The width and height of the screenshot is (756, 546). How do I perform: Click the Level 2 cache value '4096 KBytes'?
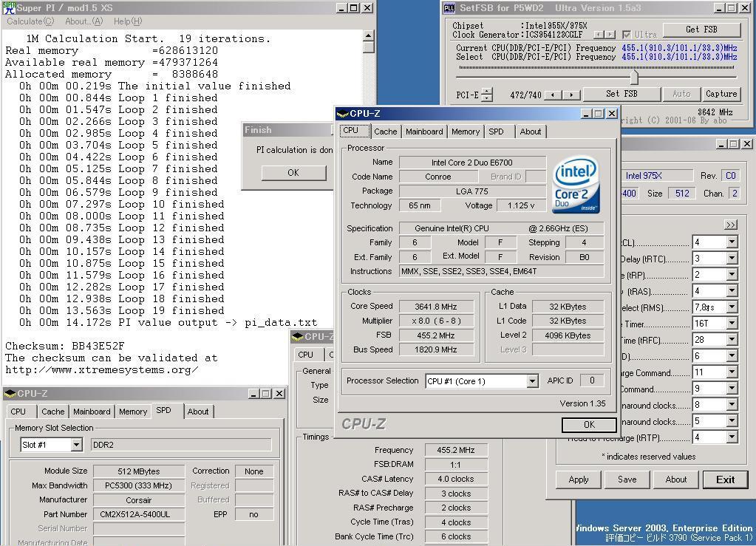[x=568, y=335]
